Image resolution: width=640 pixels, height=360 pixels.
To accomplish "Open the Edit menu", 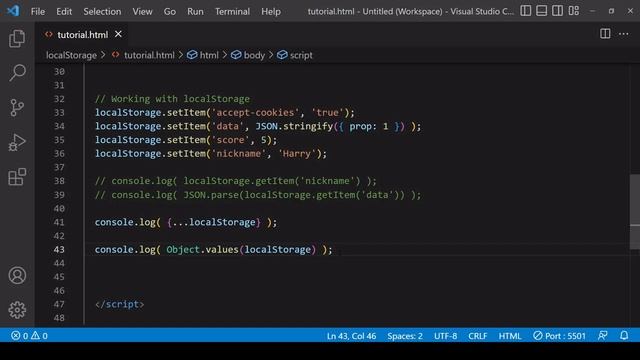I will pyautogui.click(x=64, y=11).
